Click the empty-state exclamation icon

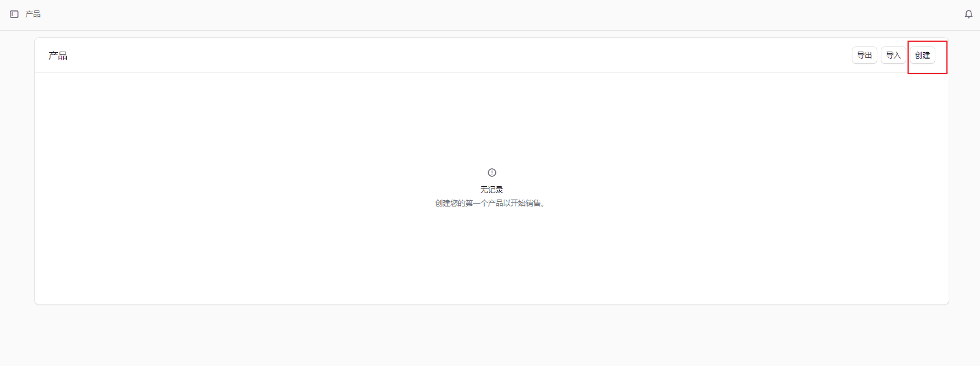click(492, 172)
